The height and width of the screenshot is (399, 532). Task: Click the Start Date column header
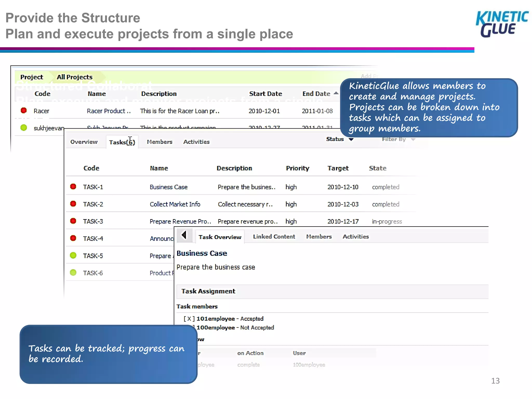[x=265, y=94]
